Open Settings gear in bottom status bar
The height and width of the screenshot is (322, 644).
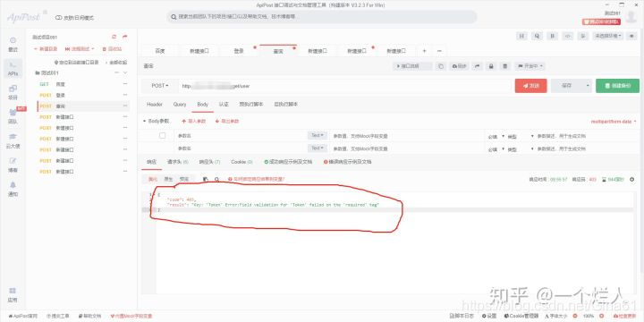pyautogui.click(x=488, y=316)
